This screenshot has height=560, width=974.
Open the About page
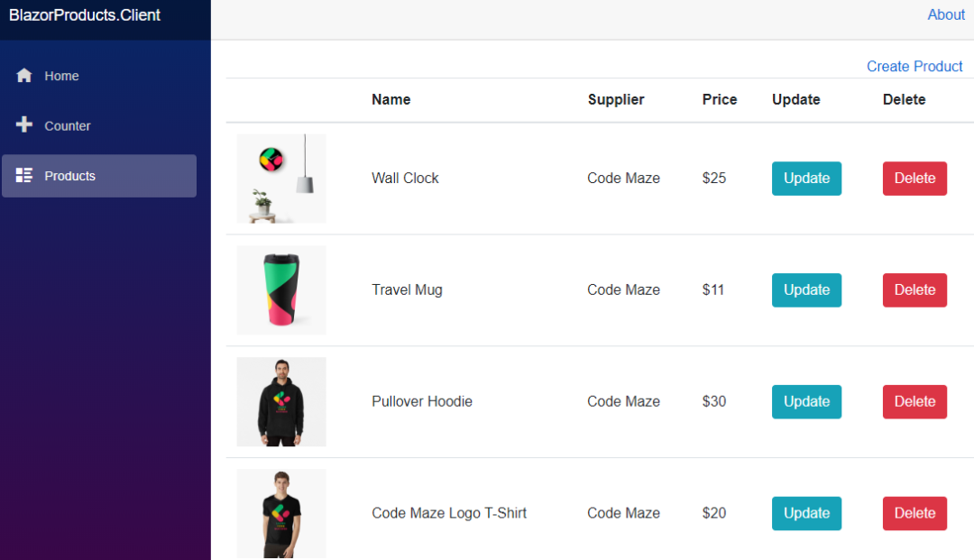[945, 14]
